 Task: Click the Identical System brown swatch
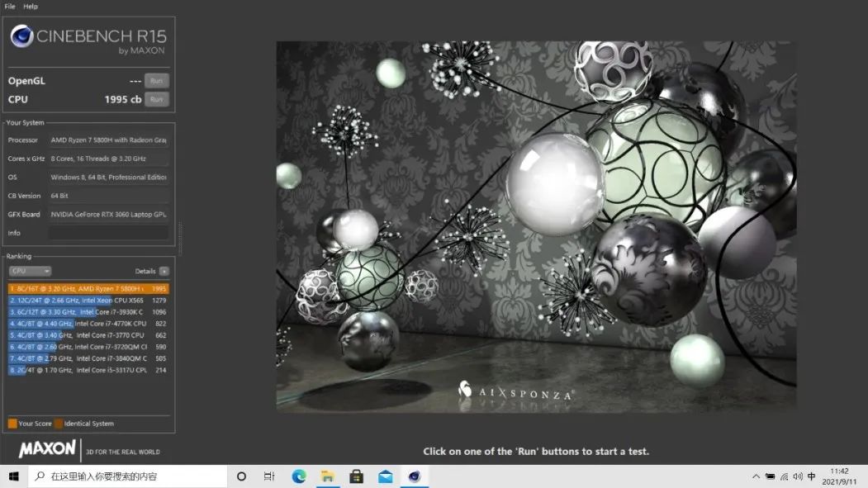pos(59,424)
